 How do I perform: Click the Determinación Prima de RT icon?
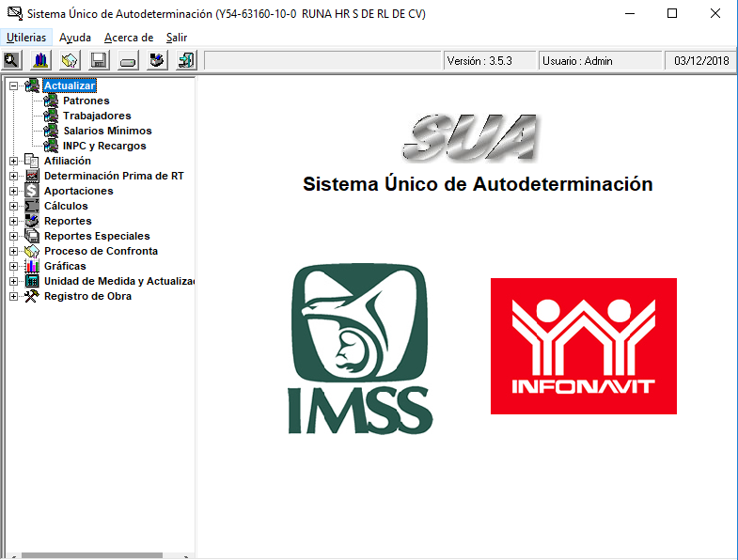(x=32, y=176)
